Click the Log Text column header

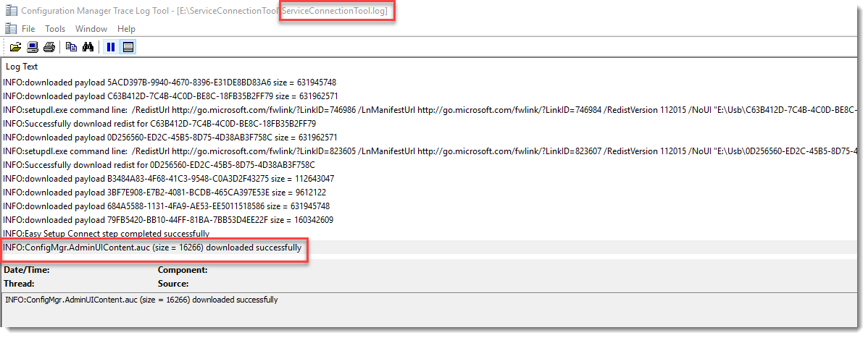(22, 67)
